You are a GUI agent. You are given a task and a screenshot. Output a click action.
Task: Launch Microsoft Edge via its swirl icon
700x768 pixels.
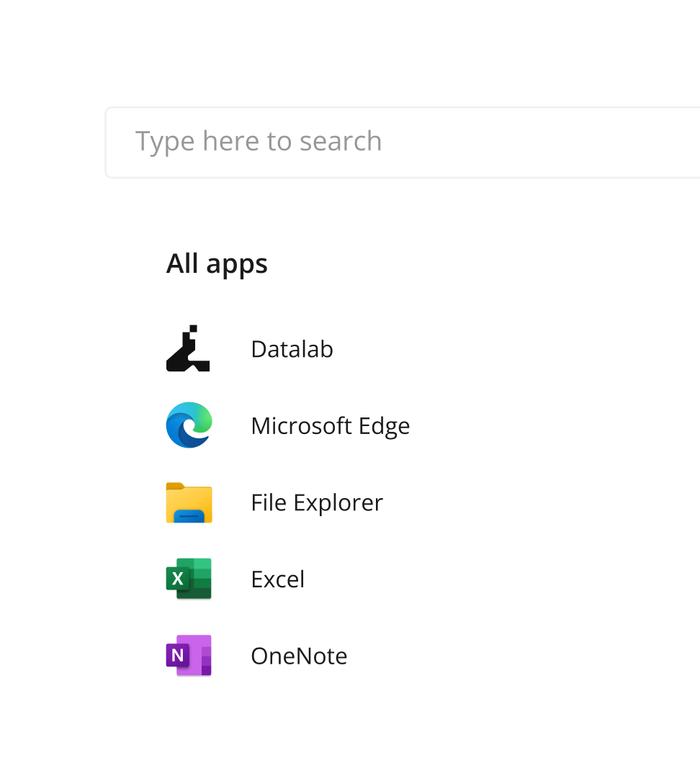point(189,425)
